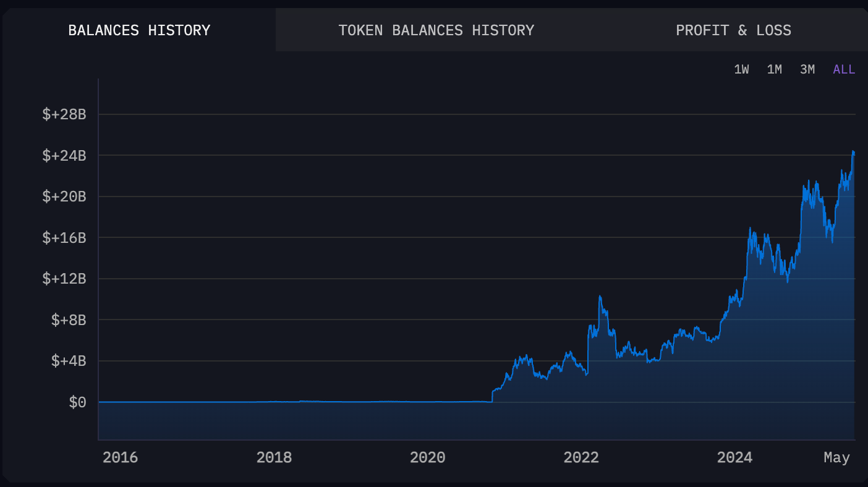Click the $0 axis label
The height and width of the screenshot is (487, 868).
(x=77, y=402)
